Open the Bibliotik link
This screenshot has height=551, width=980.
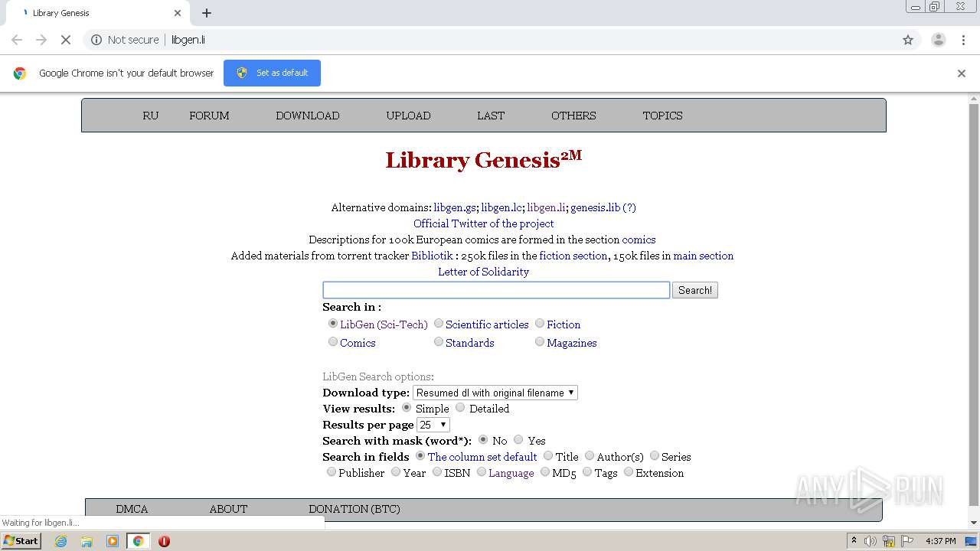(432, 256)
